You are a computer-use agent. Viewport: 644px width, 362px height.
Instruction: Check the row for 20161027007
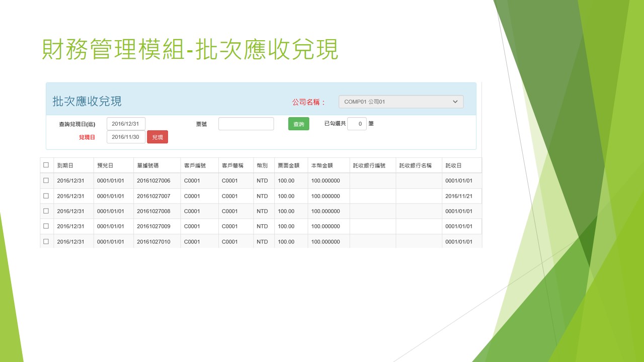coord(46,196)
